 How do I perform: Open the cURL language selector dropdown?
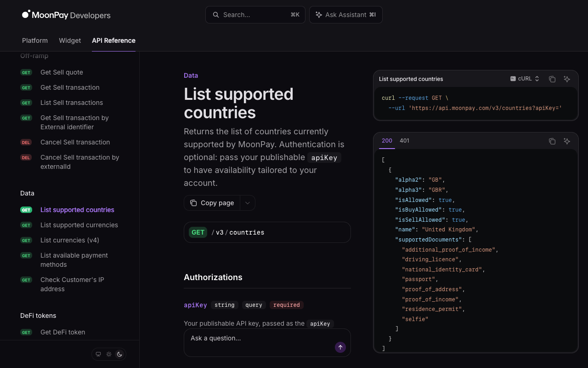(x=525, y=79)
